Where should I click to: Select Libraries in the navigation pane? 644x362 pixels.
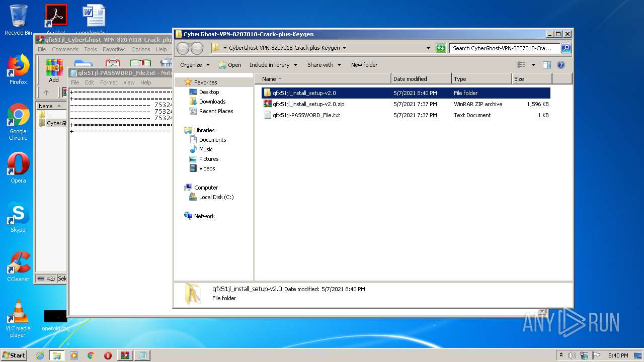[204, 130]
